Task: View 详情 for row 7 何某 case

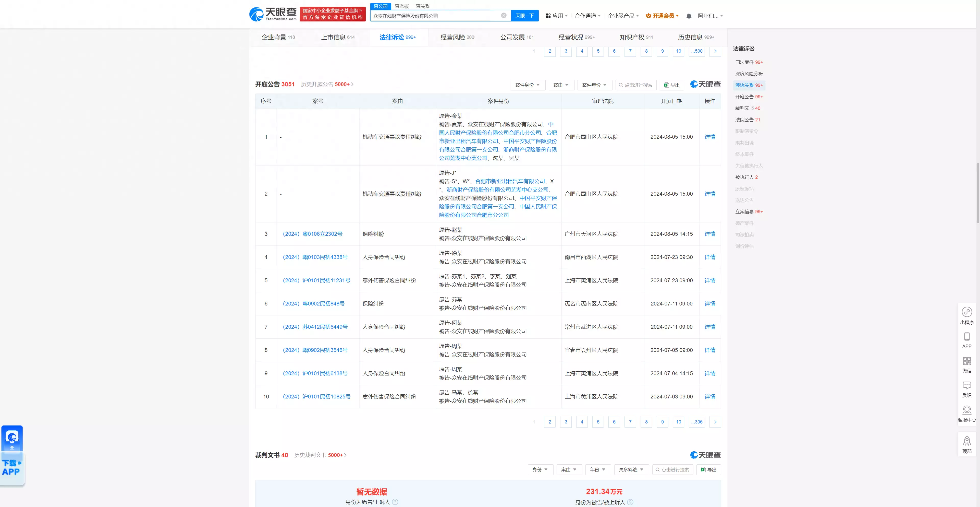Action: [x=710, y=327]
